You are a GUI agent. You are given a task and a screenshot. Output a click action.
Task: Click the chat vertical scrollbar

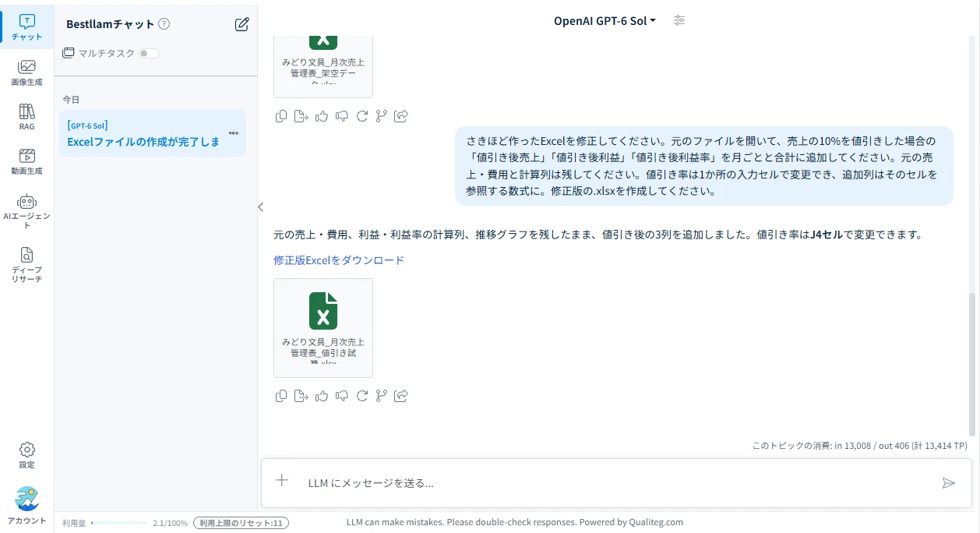coord(971,365)
